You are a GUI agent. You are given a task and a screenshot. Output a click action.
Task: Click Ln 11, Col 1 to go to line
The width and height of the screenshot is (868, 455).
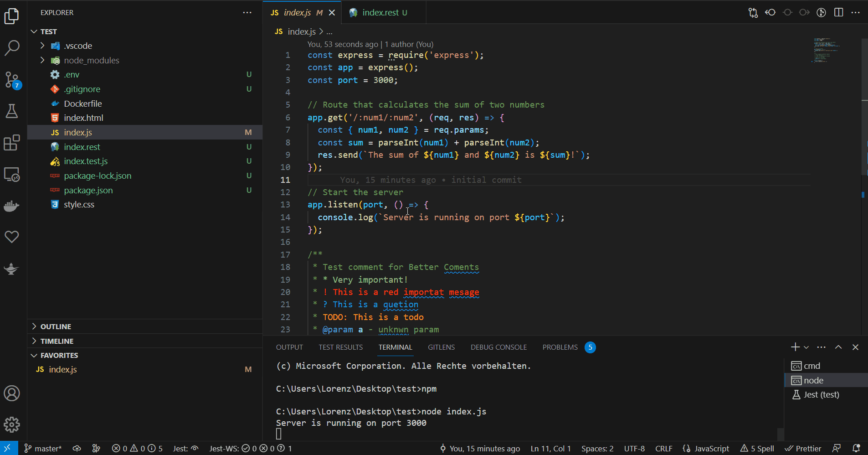pyautogui.click(x=551, y=449)
